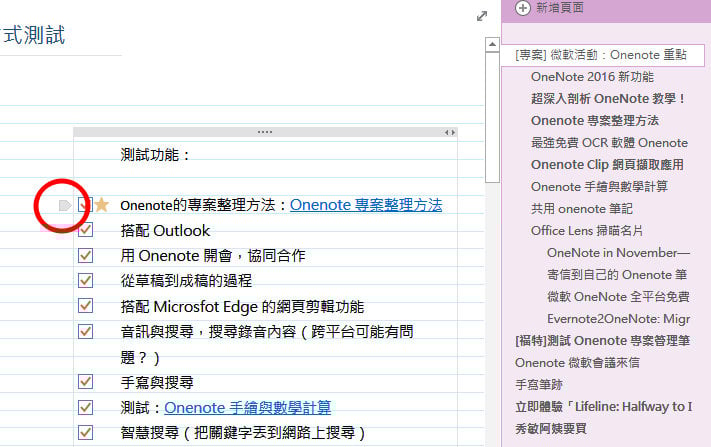Click the page title ending 式測試

point(33,35)
